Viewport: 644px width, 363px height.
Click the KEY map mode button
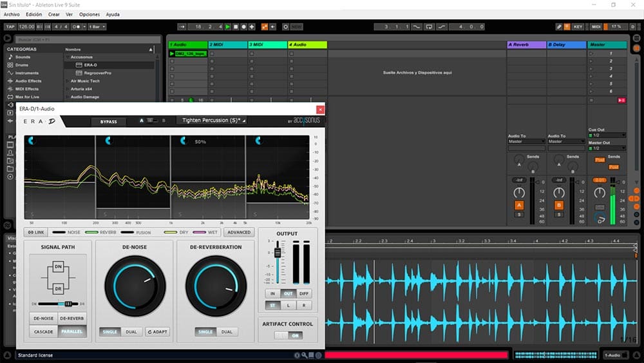tap(578, 26)
